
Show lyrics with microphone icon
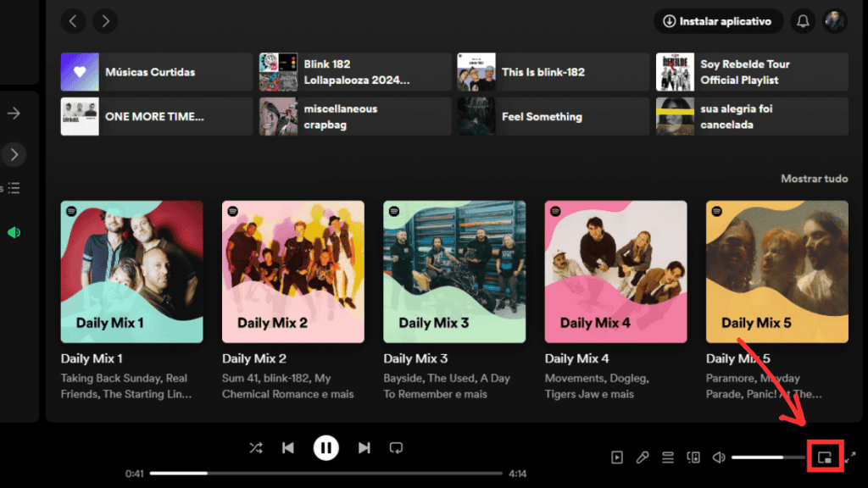click(x=643, y=457)
